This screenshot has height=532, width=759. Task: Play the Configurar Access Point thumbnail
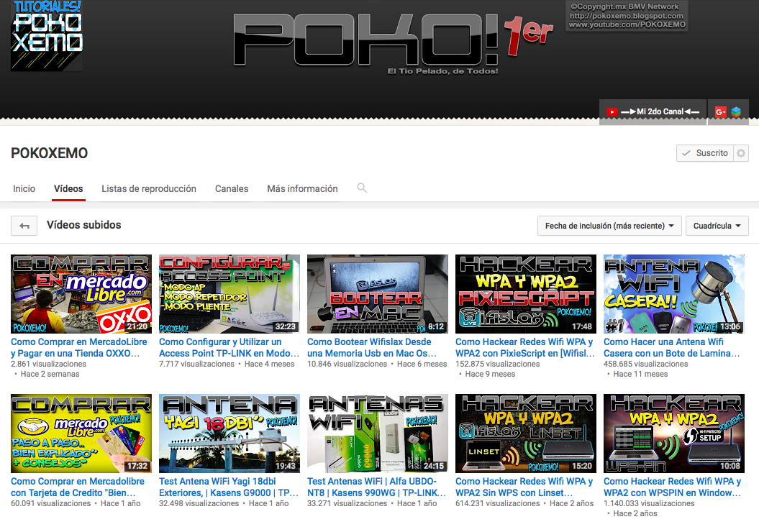click(229, 294)
